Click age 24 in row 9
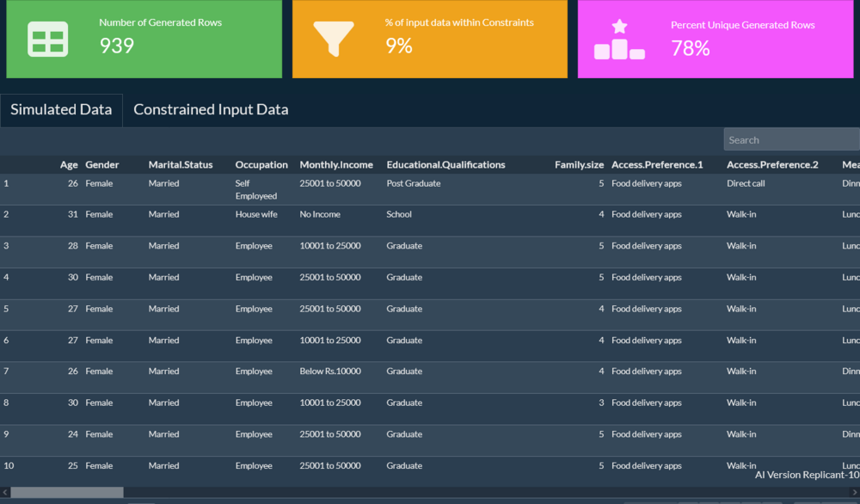Viewport: 860px width, 504px height. tap(73, 434)
